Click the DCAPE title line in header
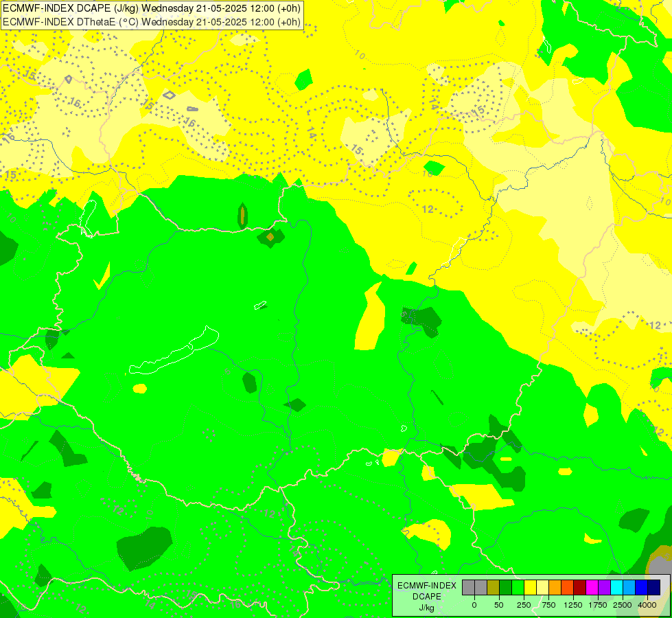The image size is (672, 618). tap(152, 8)
